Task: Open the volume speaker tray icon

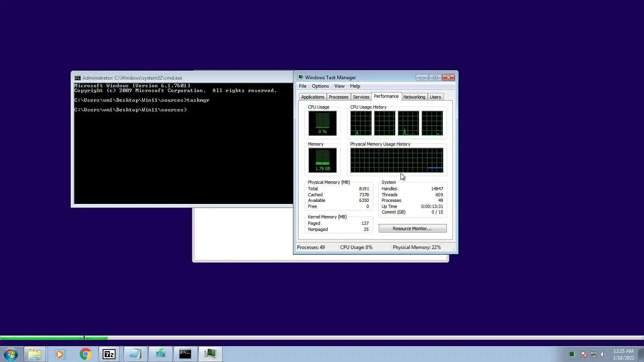Action: tap(603, 354)
